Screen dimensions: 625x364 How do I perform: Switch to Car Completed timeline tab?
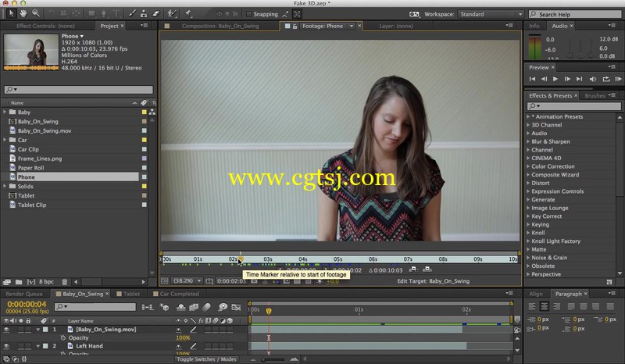pos(179,294)
